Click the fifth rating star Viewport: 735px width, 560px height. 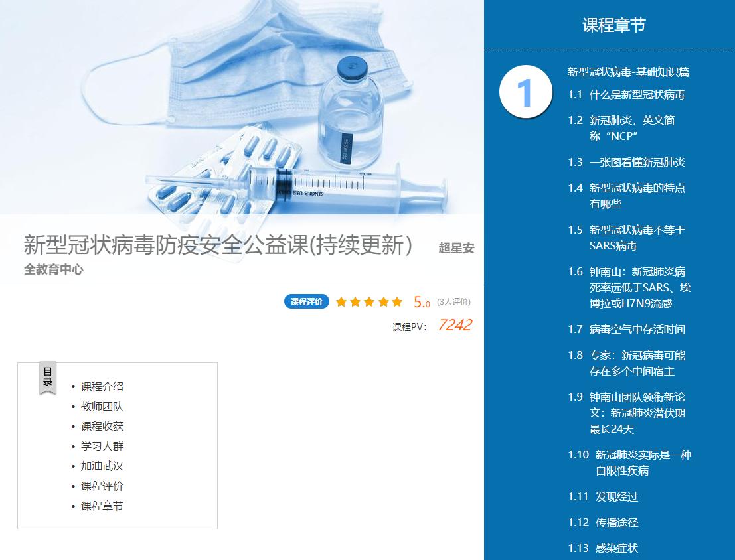click(x=397, y=302)
